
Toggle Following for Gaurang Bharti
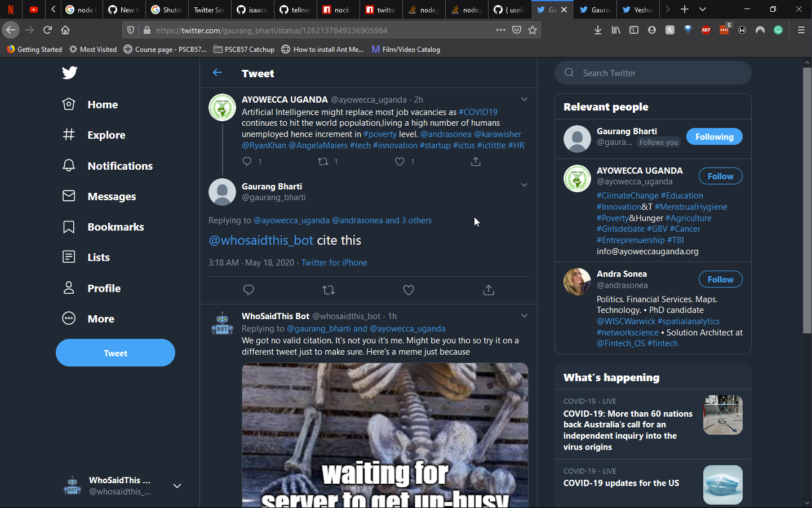714,136
